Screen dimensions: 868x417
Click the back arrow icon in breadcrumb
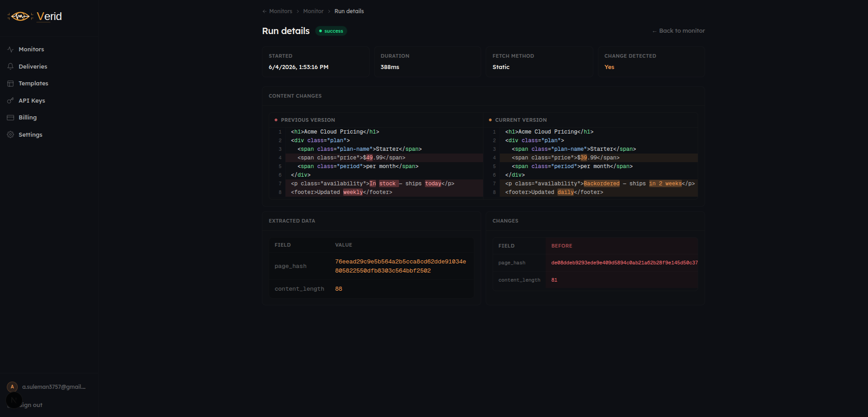(x=264, y=11)
